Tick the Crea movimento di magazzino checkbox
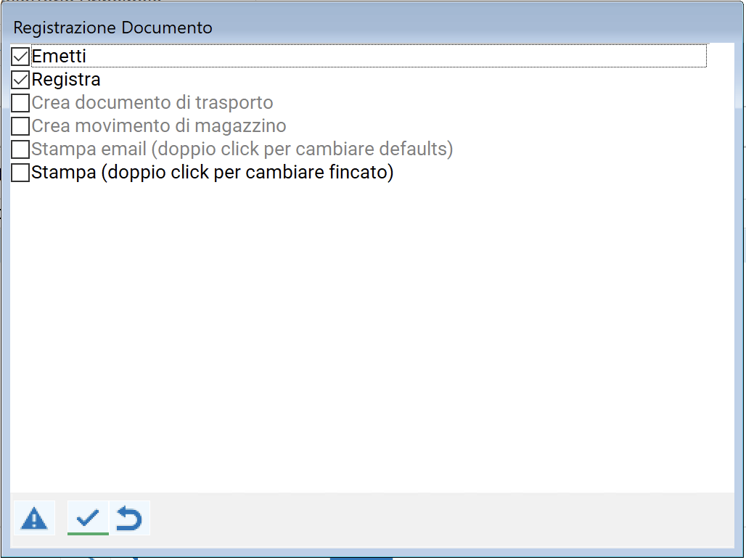Screen dimensions: 746x560 tap(20, 126)
